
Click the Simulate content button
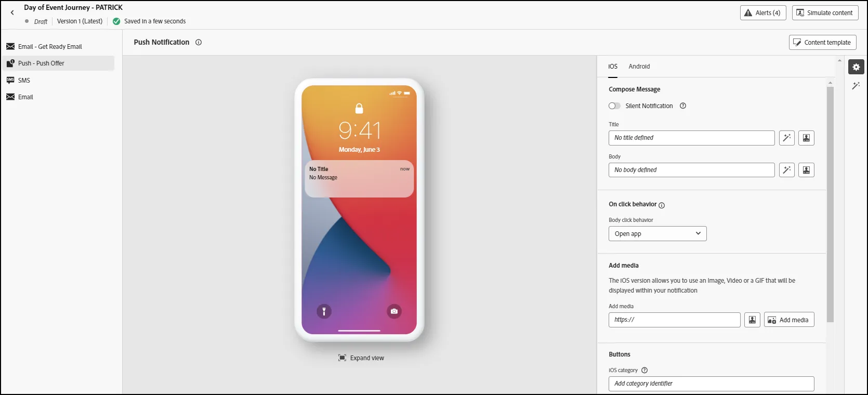point(825,13)
